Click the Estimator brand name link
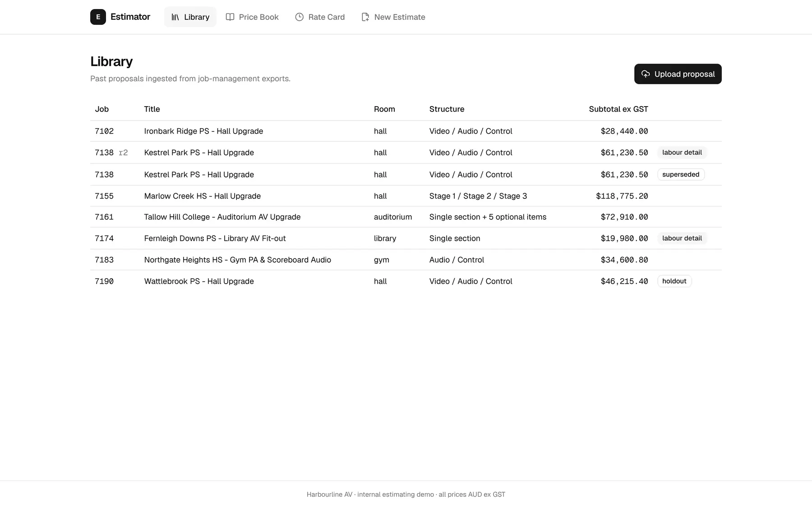 [130, 17]
